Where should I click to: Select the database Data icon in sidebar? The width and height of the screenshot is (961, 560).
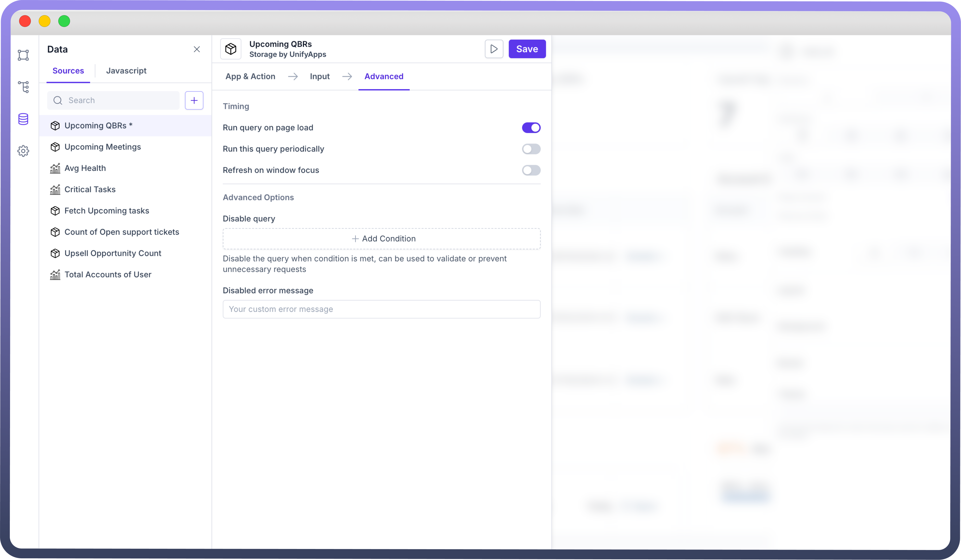[x=23, y=119]
